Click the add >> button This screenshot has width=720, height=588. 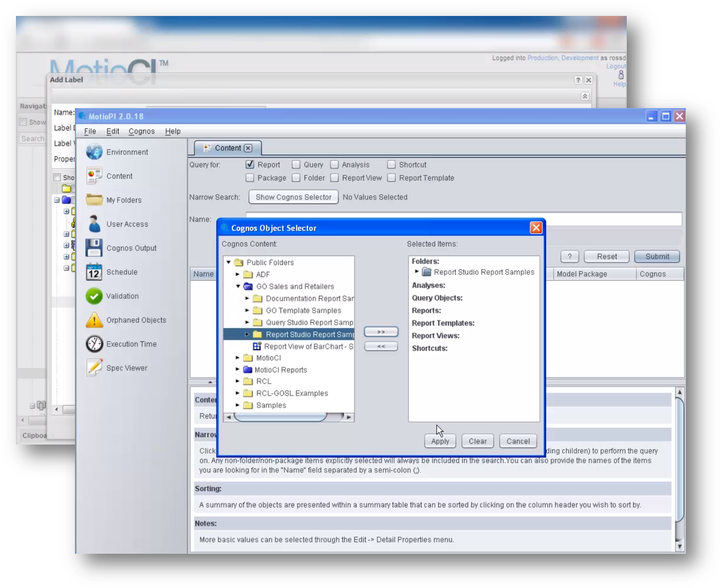point(381,332)
